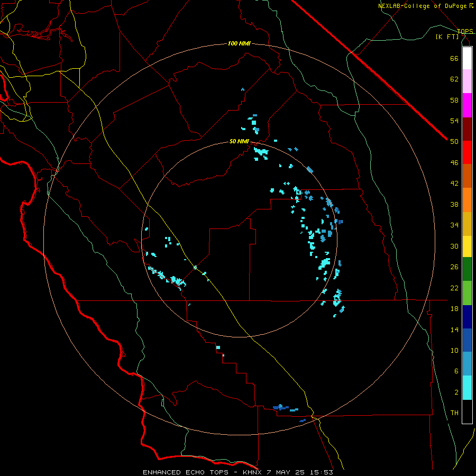The image size is (476, 476).
Task: Click the yellow 34 kft legend swatch
Action: [467, 246]
